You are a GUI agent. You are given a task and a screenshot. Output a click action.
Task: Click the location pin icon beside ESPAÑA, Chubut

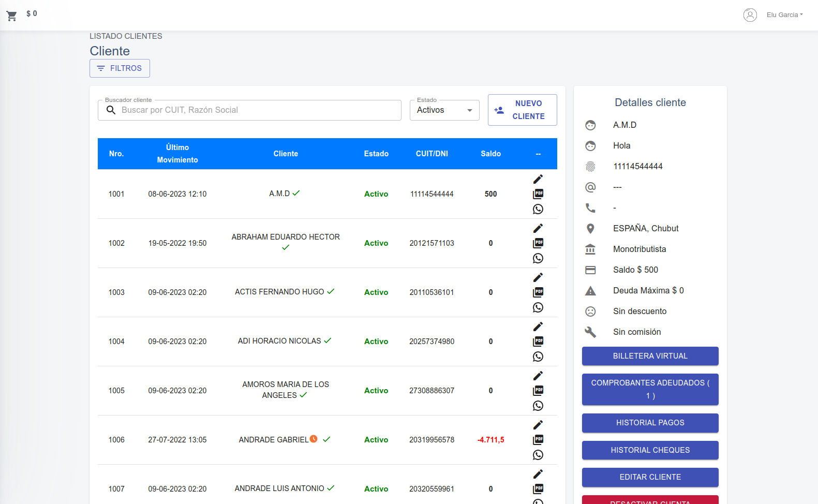(x=590, y=229)
